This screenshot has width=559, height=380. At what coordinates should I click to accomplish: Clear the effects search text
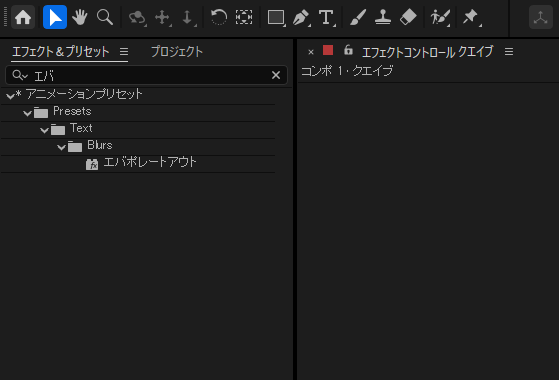pyautogui.click(x=276, y=75)
